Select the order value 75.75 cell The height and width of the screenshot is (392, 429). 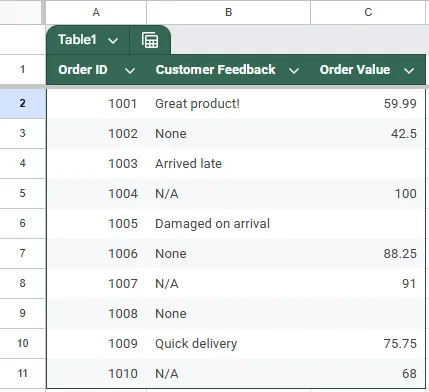click(x=368, y=344)
